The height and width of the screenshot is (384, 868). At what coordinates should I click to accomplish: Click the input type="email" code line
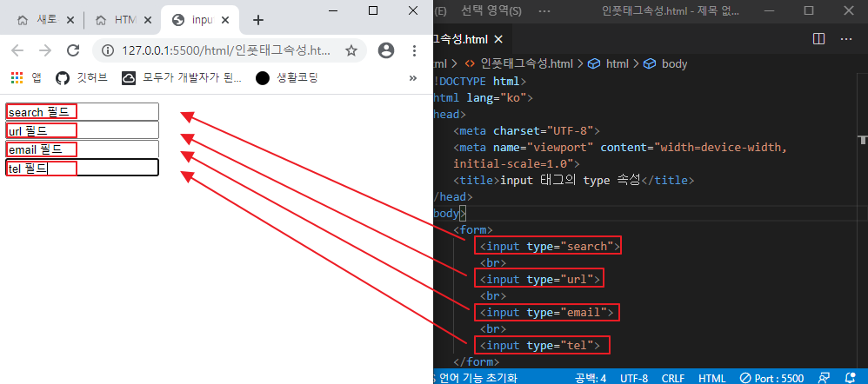(x=546, y=313)
